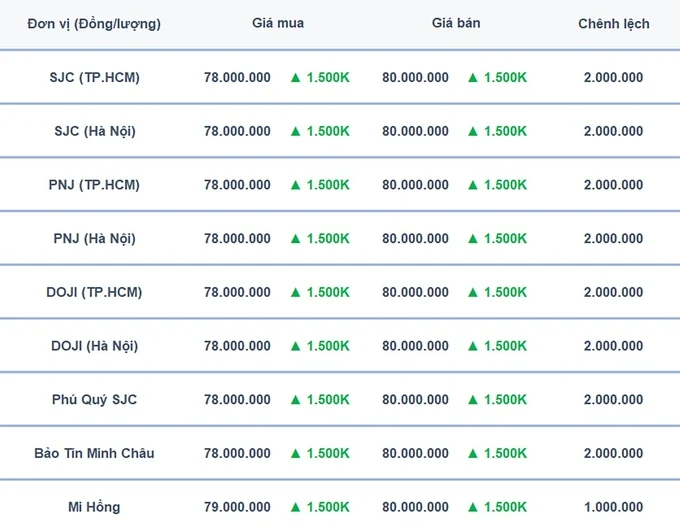
Task: Click PNJ (Hà Nội) spread value 2.000.000
Action: (x=613, y=239)
